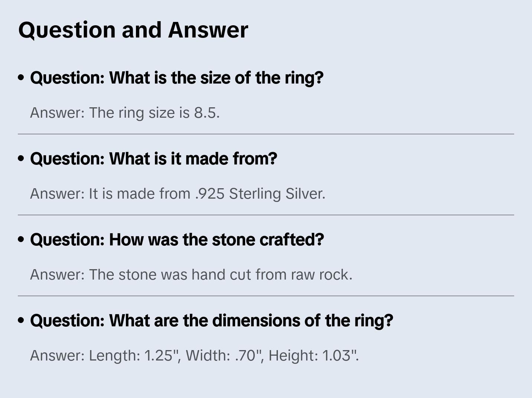The image size is (532, 398).
Task: Select the question about ring dimensions
Action: coord(211,321)
